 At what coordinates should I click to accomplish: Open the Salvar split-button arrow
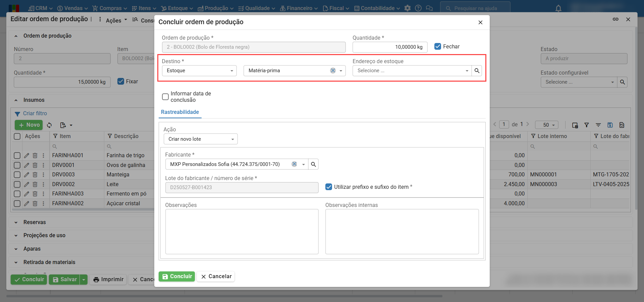coord(84,279)
